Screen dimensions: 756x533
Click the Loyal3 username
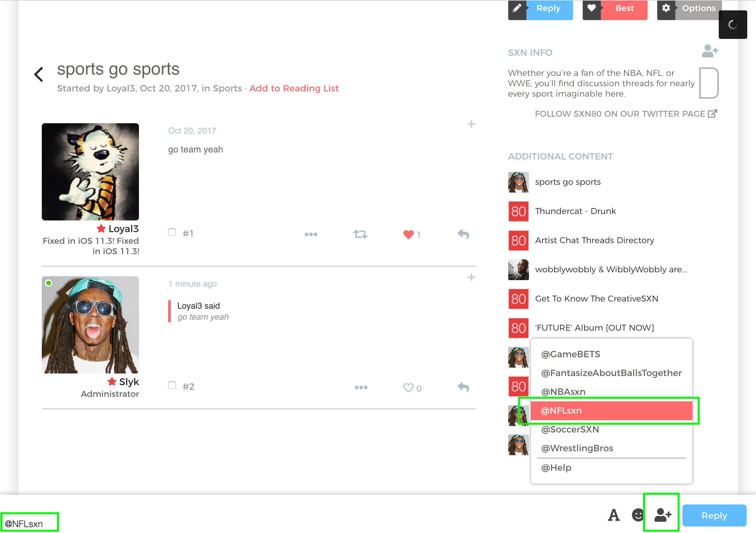[x=123, y=229]
